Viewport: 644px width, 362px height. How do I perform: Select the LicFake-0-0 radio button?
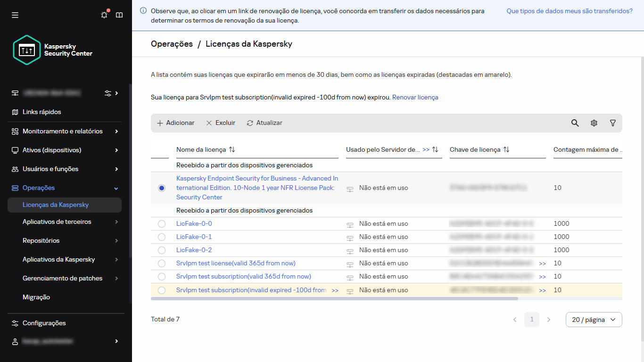[162, 224]
